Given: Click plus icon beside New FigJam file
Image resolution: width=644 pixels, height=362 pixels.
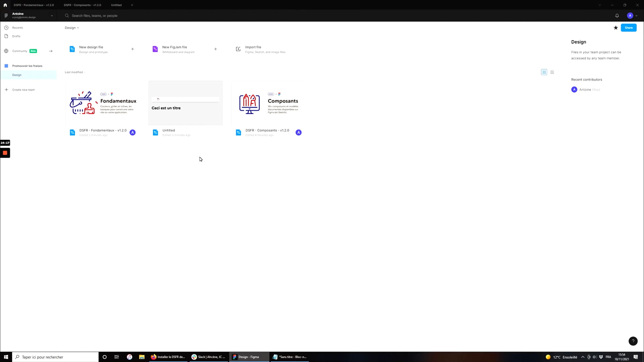Looking at the screenshot, I should (215, 49).
